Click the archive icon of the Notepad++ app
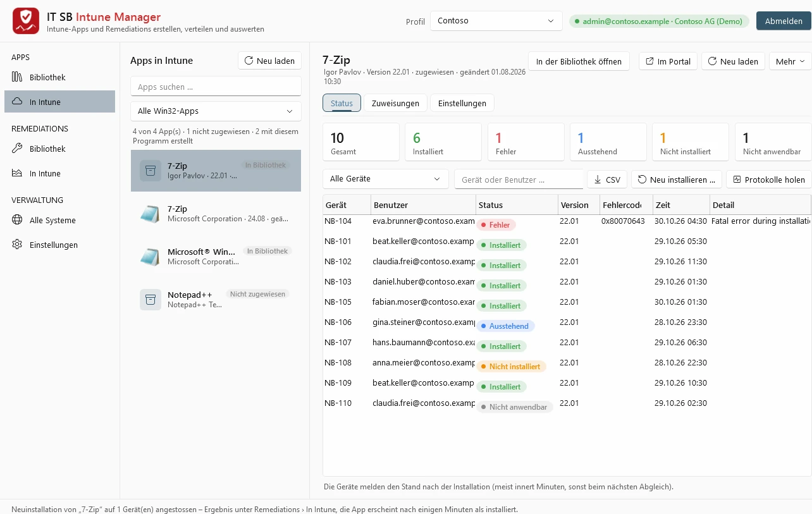This screenshot has width=812, height=514. [151, 300]
